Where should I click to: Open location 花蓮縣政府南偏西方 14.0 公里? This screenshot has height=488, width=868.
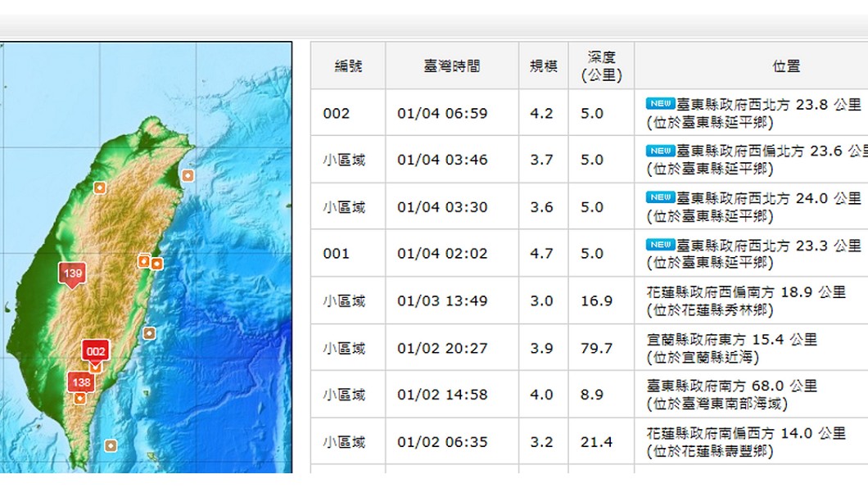(746, 433)
